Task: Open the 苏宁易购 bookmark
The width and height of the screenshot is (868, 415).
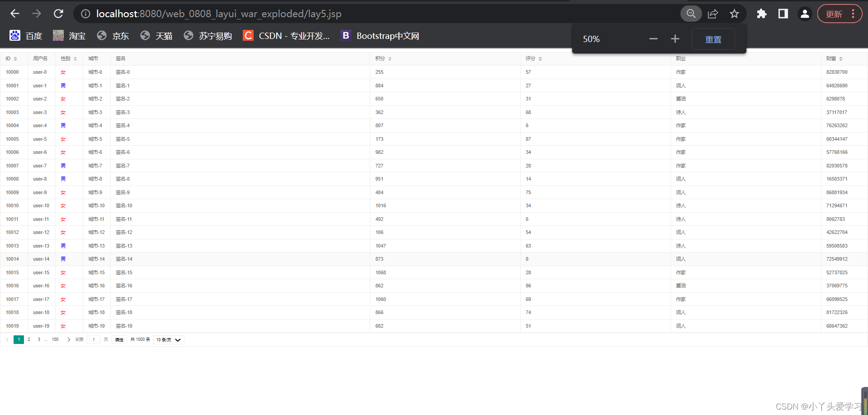Action: (x=208, y=36)
